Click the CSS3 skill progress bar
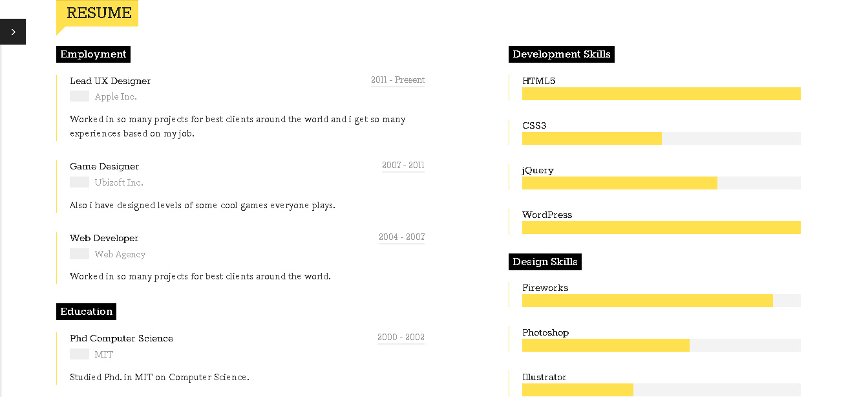This screenshot has height=397, width=868. pyautogui.click(x=661, y=138)
